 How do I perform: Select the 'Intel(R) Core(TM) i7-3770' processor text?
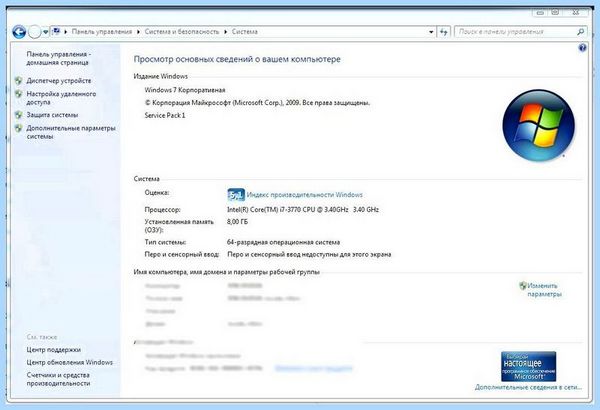303,209
